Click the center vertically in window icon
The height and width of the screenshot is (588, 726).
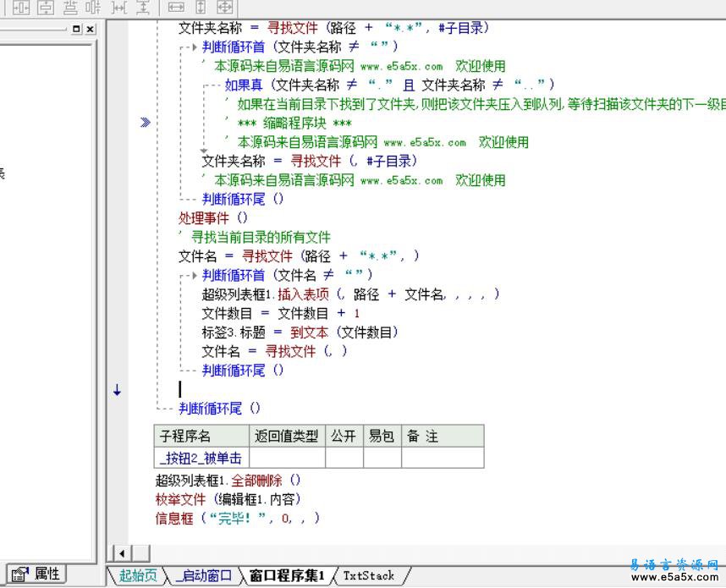(46, 8)
